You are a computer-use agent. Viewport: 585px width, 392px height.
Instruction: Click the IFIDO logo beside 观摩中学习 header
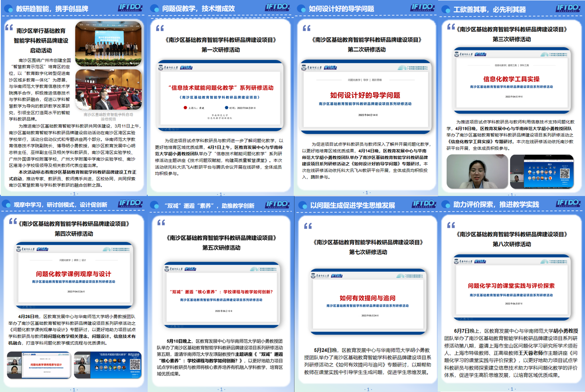point(130,204)
